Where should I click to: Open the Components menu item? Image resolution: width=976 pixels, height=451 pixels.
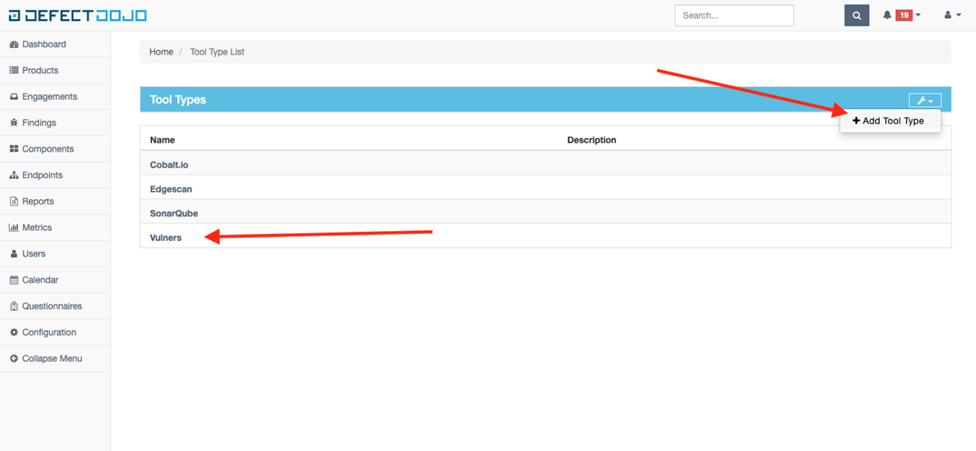[x=48, y=149]
